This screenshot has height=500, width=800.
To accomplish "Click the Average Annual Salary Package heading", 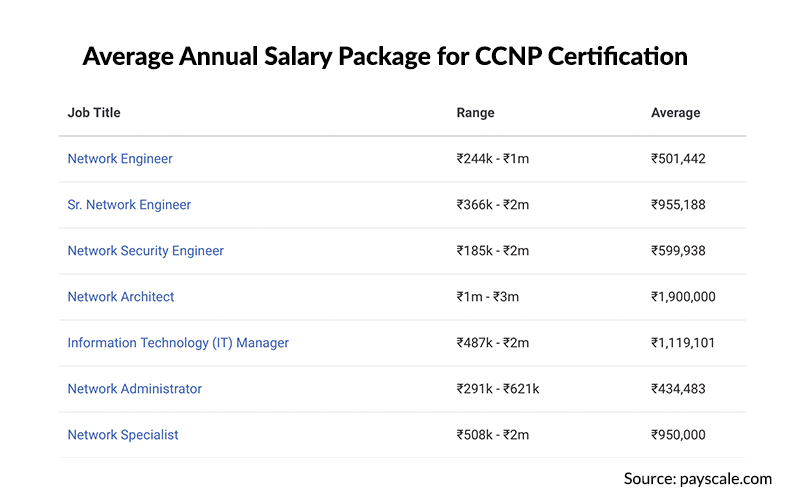I will coord(385,56).
